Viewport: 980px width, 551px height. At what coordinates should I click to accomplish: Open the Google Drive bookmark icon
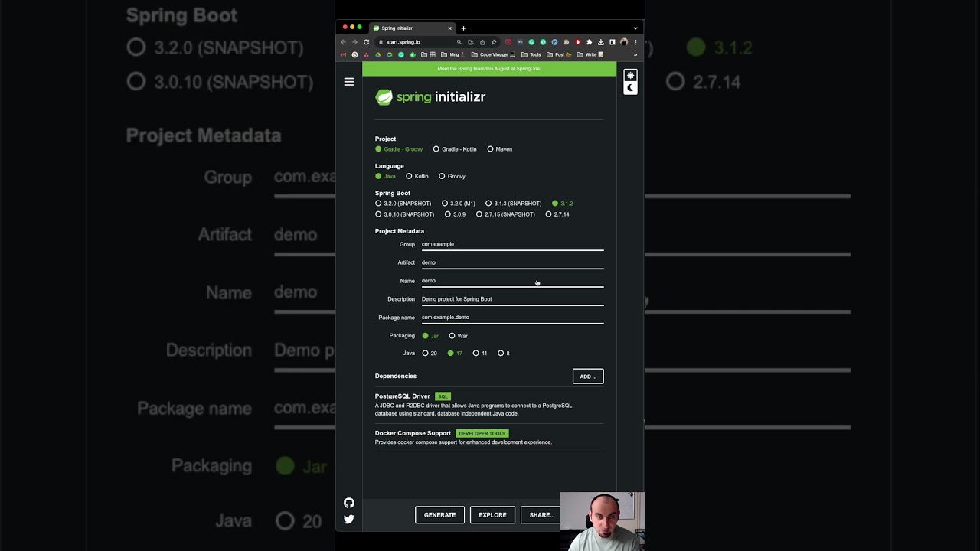click(x=377, y=54)
